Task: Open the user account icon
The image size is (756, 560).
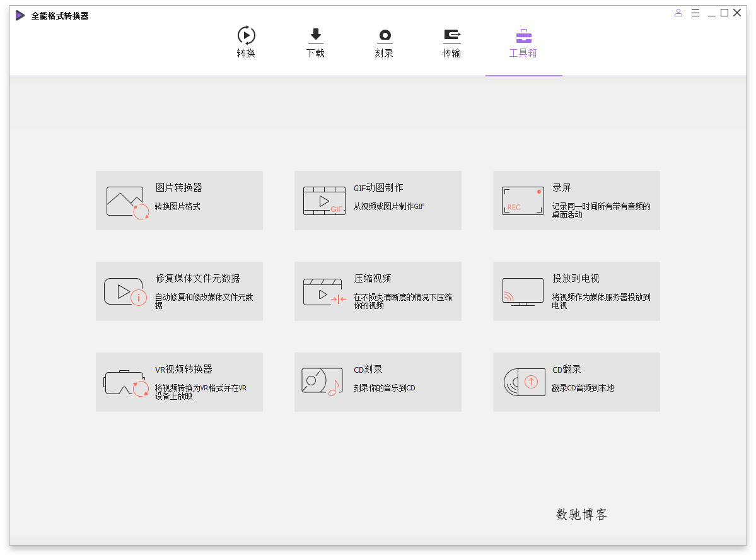Action: click(x=678, y=13)
